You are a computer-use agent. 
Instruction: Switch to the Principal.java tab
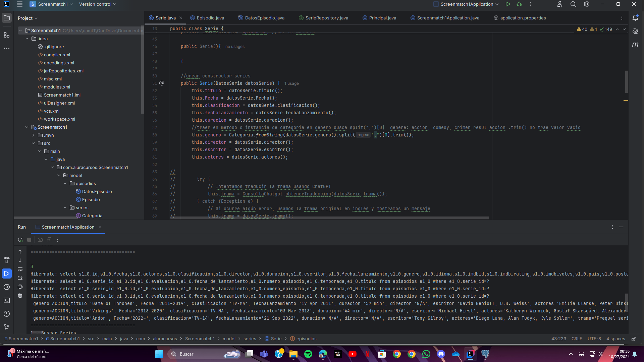click(x=379, y=18)
